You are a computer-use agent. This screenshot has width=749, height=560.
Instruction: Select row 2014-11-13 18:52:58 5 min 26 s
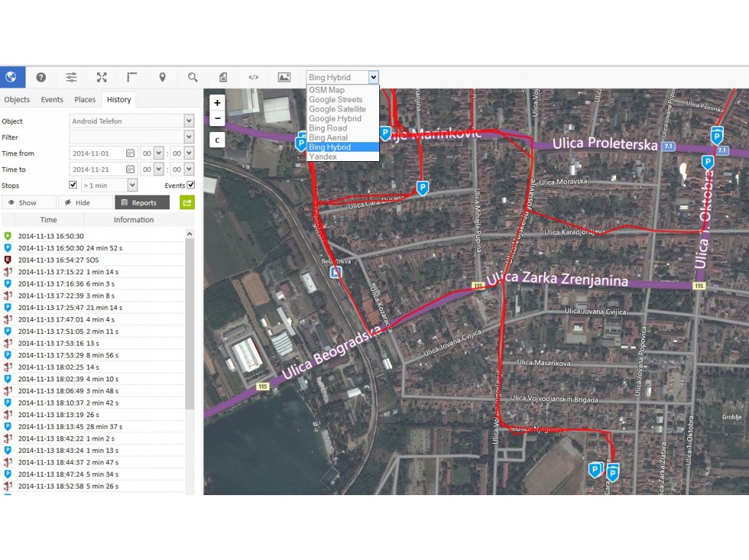coord(93,486)
